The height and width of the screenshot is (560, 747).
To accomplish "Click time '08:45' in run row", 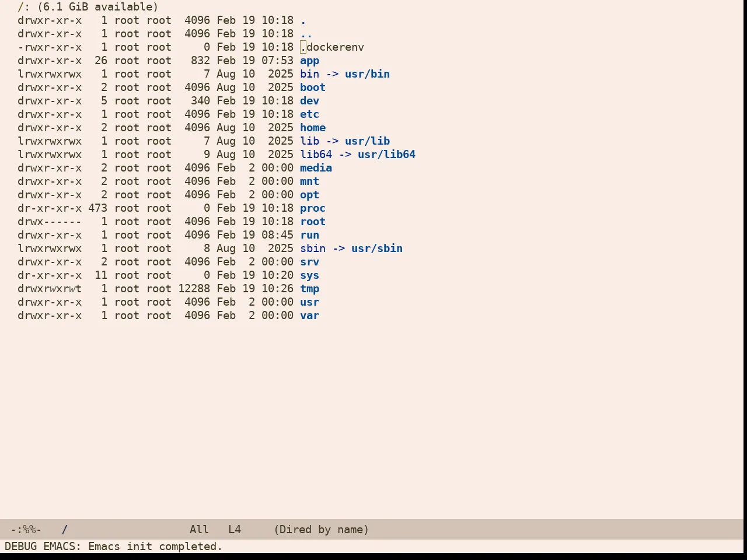I will pos(277,235).
